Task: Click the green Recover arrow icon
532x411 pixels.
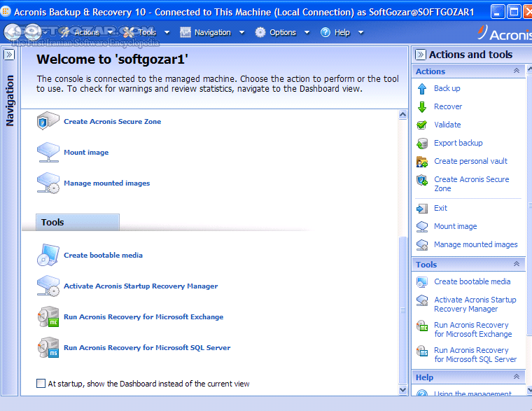Action: click(421, 107)
